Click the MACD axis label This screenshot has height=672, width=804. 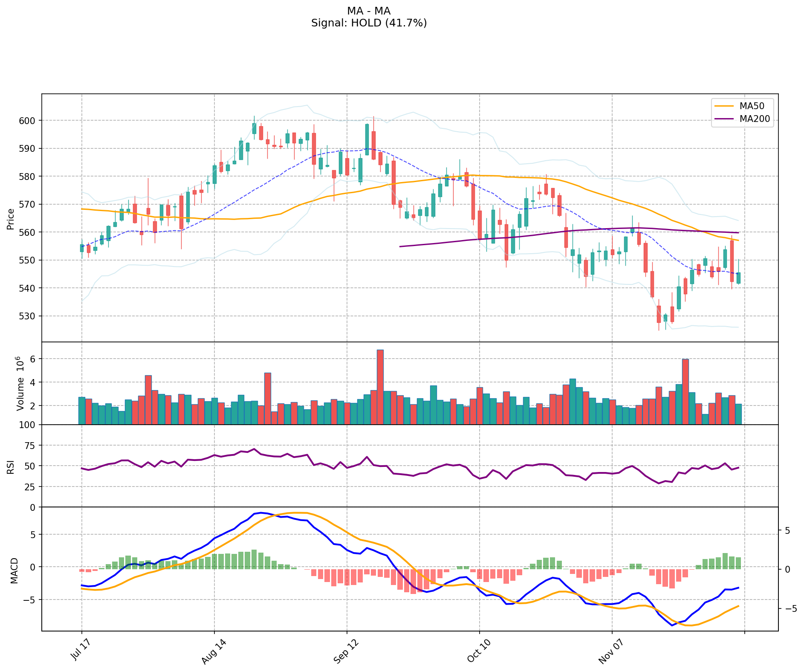click(14, 571)
